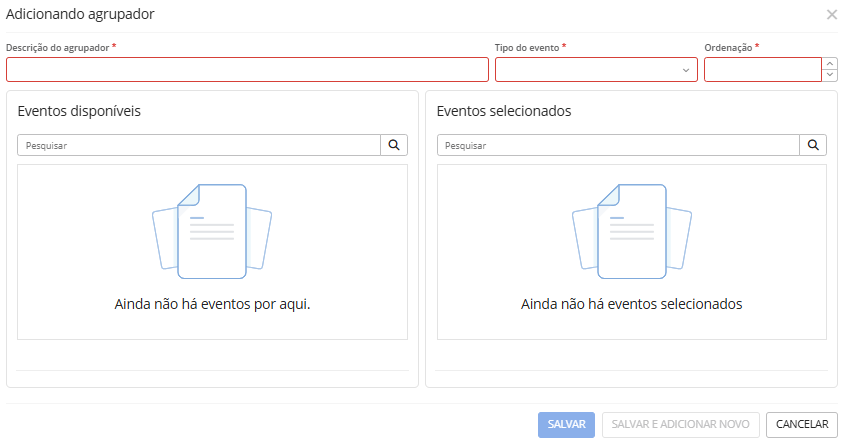Choose SALVAR E ADICIONAR NOVO
843x441 pixels.
pos(681,424)
